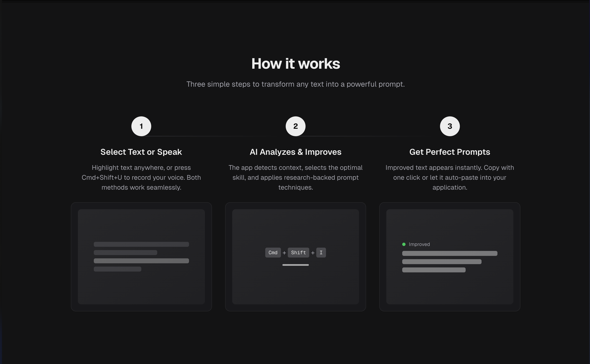Click the step 3 numbered circle
Image resolution: width=590 pixels, height=364 pixels.
[450, 126]
